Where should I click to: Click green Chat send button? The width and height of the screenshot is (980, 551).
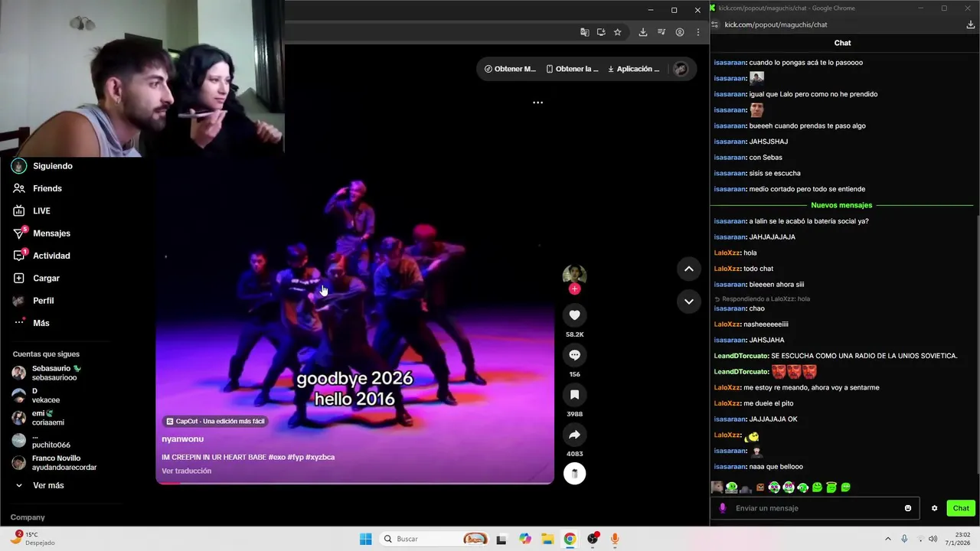click(x=961, y=508)
